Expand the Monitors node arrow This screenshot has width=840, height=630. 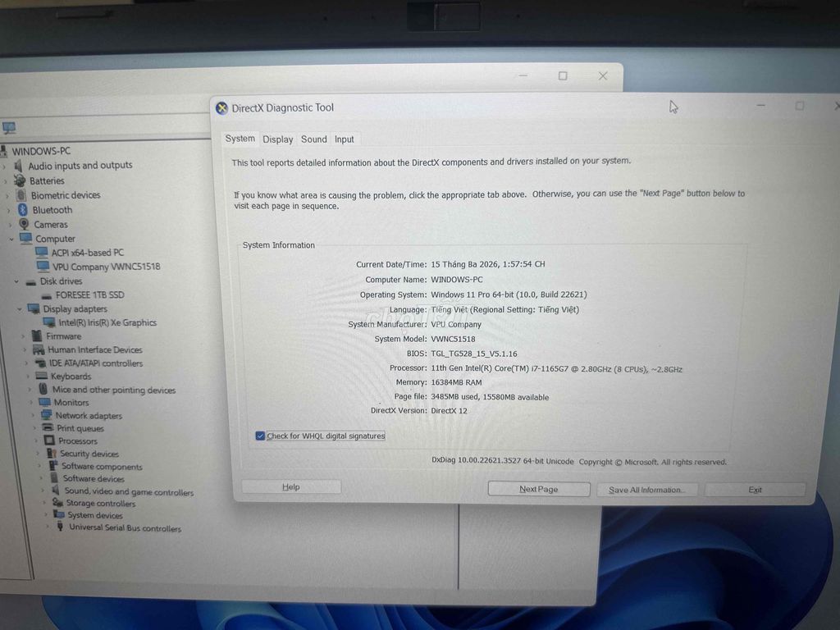(x=31, y=402)
